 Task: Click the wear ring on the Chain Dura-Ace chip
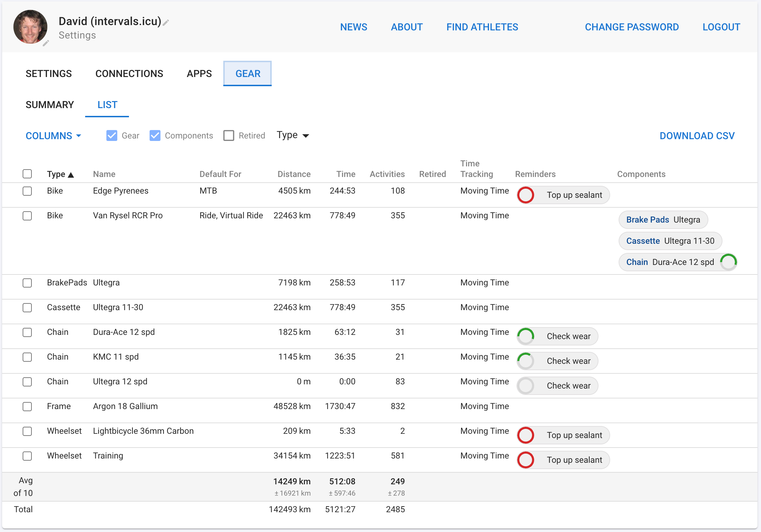point(728,262)
